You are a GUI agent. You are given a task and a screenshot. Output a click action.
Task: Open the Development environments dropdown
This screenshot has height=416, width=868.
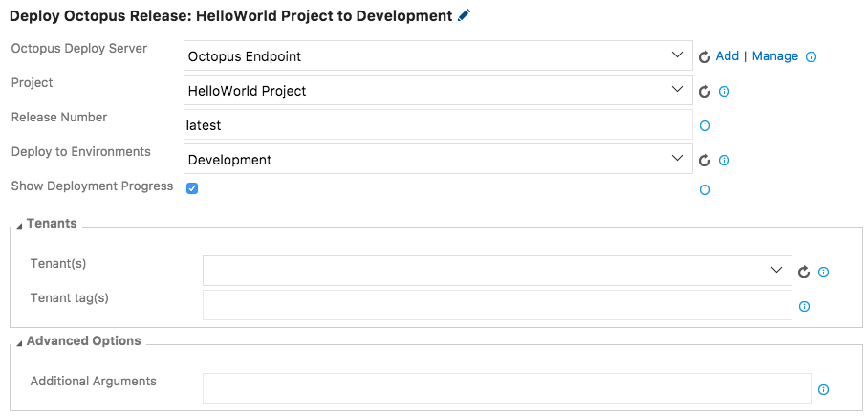pos(438,159)
